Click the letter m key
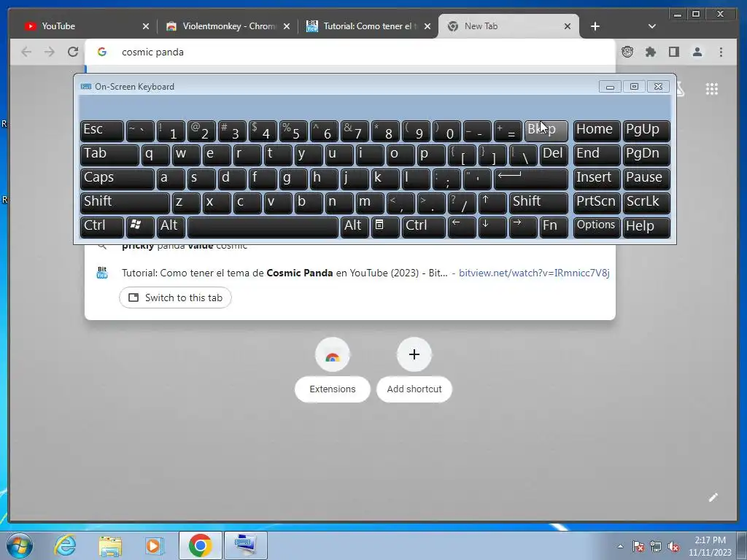 (370, 203)
